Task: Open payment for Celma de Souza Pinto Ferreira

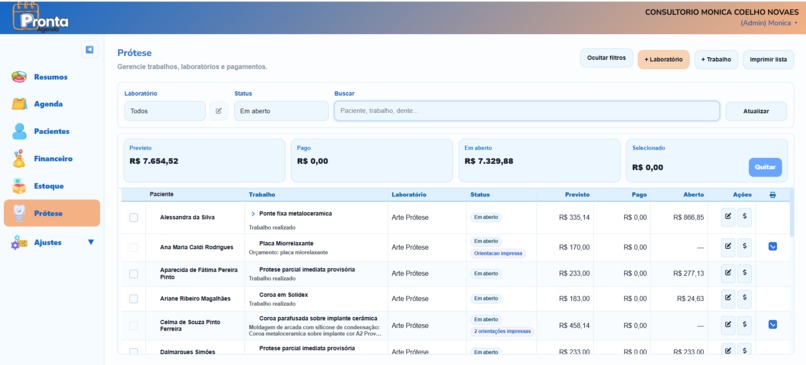Action: point(744,325)
